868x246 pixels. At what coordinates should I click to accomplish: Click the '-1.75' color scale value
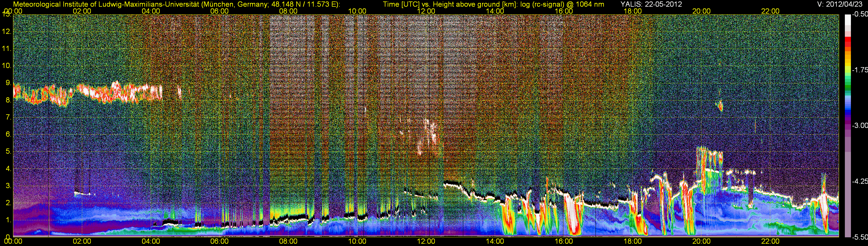pyautogui.click(x=860, y=70)
